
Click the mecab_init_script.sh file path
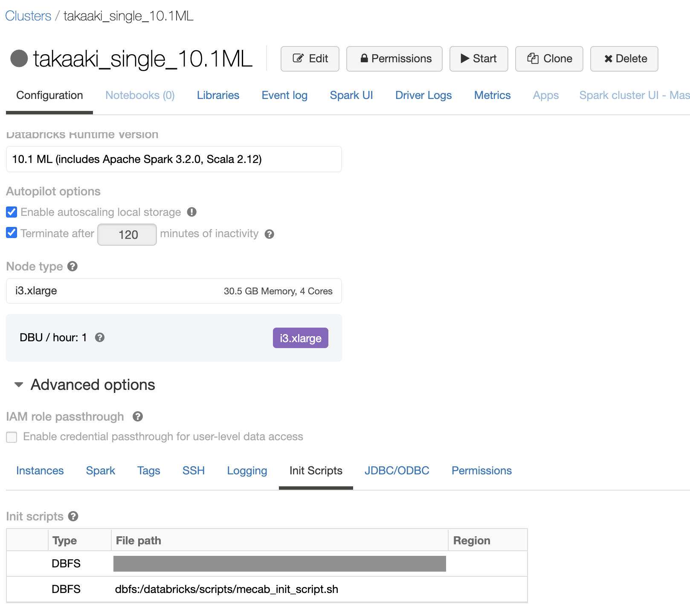(226, 589)
